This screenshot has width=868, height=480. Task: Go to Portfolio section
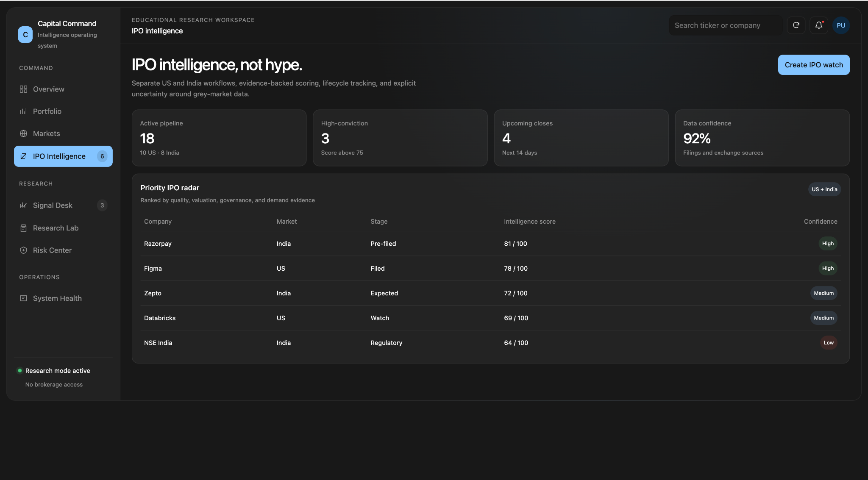(x=63, y=111)
